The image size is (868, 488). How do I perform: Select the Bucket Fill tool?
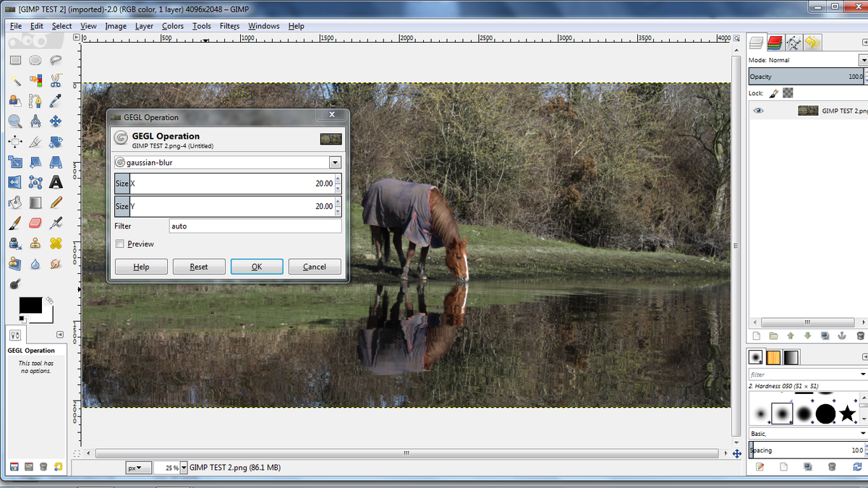pos(14,202)
